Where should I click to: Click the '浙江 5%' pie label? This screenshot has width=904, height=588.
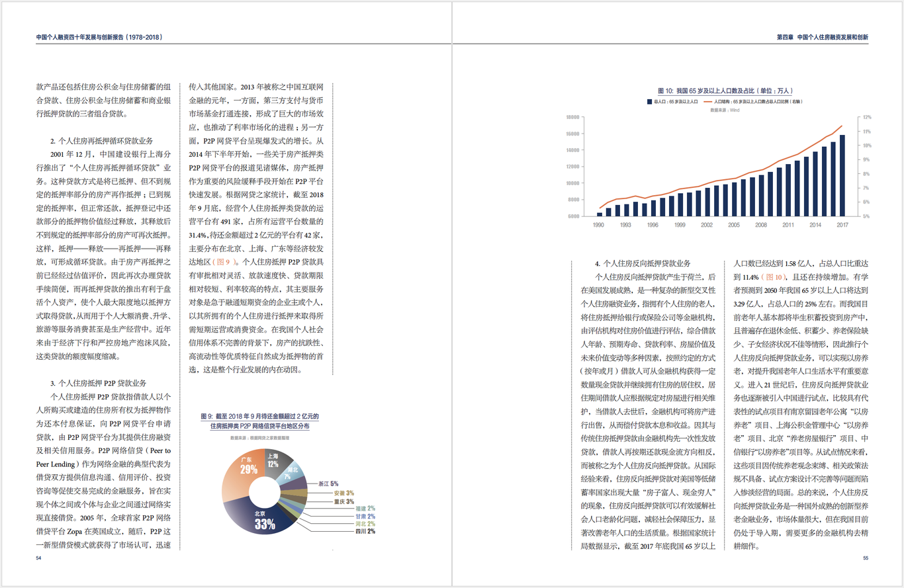(328, 483)
